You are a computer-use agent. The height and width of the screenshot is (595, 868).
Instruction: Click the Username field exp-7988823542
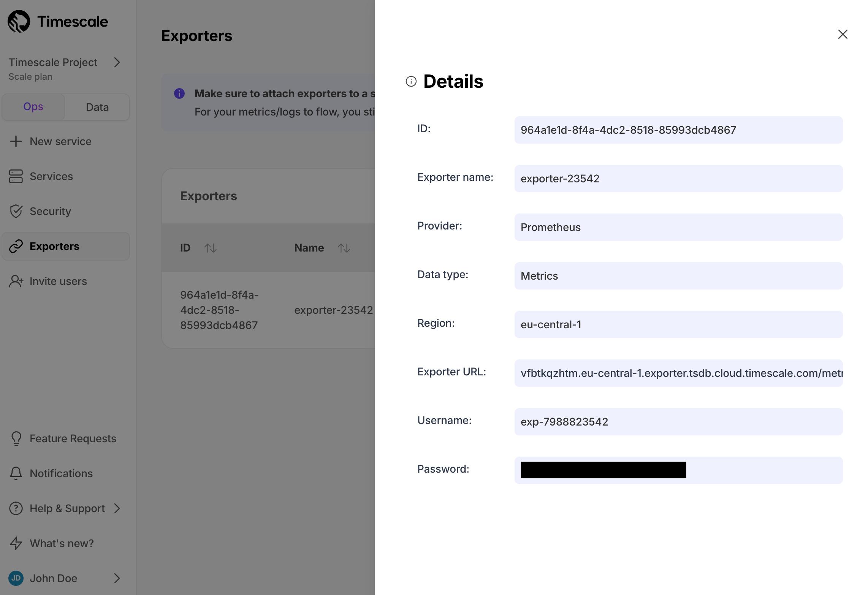point(678,422)
